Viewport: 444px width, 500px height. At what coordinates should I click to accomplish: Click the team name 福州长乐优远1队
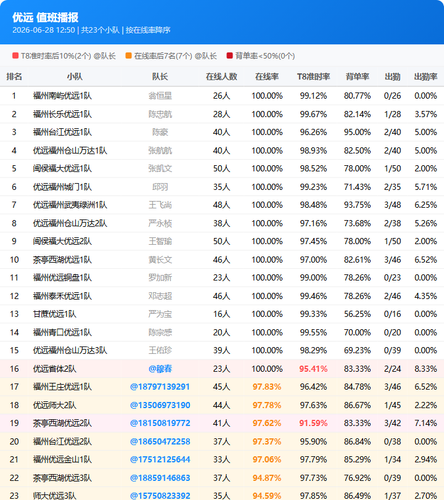tap(62, 114)
